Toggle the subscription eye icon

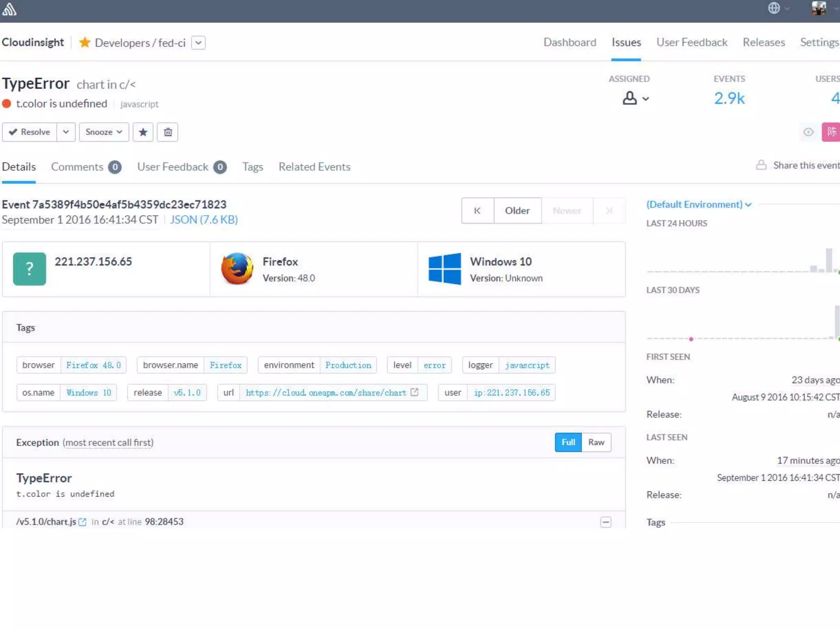point(808,132)
